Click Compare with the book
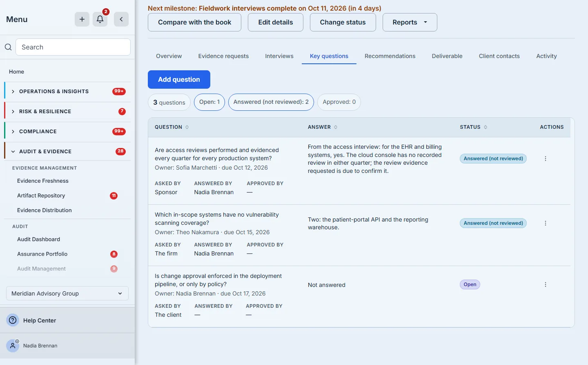 [x=194, y=22]
